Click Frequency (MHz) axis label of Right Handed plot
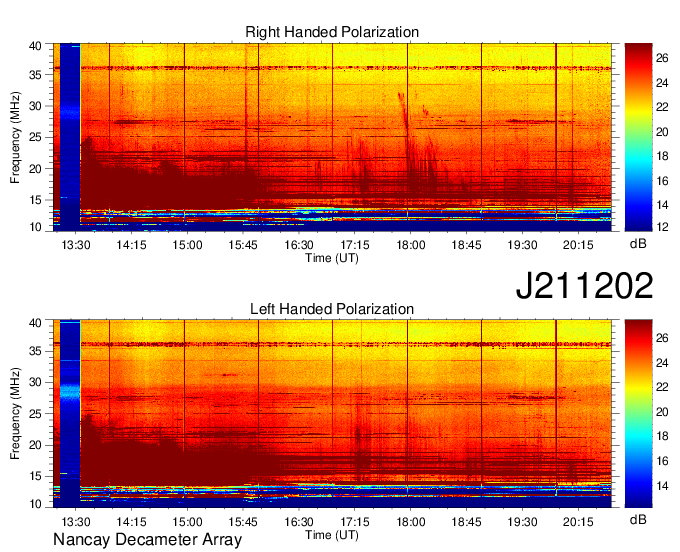This screenshot has width=680, height=552. (15, 137)
